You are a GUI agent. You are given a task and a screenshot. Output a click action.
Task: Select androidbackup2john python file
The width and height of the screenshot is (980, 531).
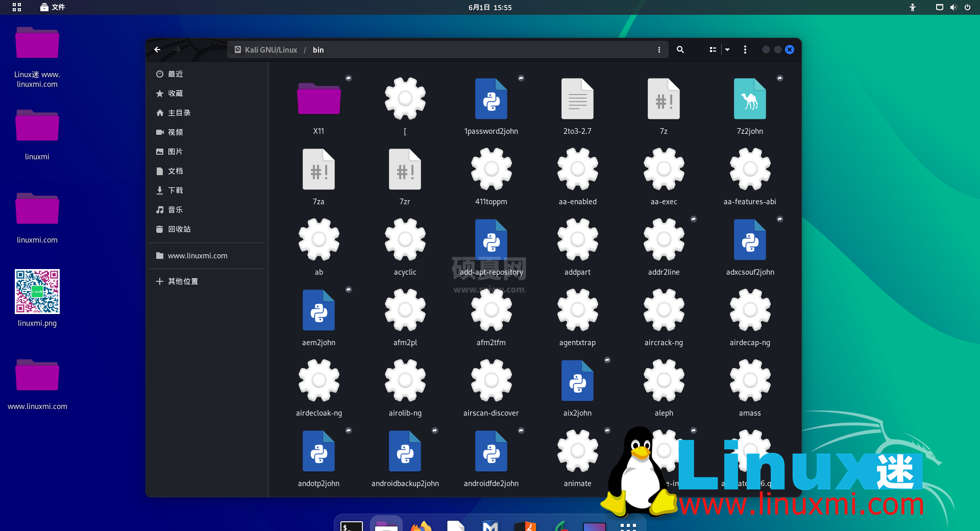click(x=405, y=458)
